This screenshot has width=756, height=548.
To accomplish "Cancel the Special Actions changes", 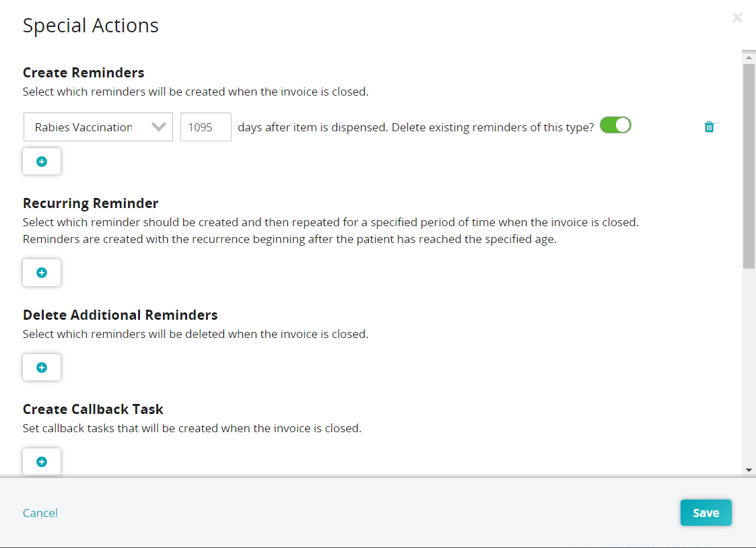I will pyautogui.click(x=40, y=512).
